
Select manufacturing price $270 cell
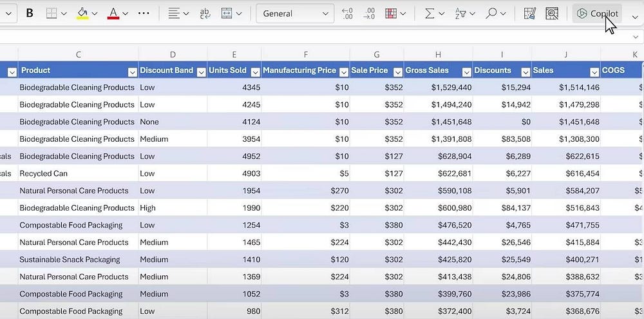point(305,191)
